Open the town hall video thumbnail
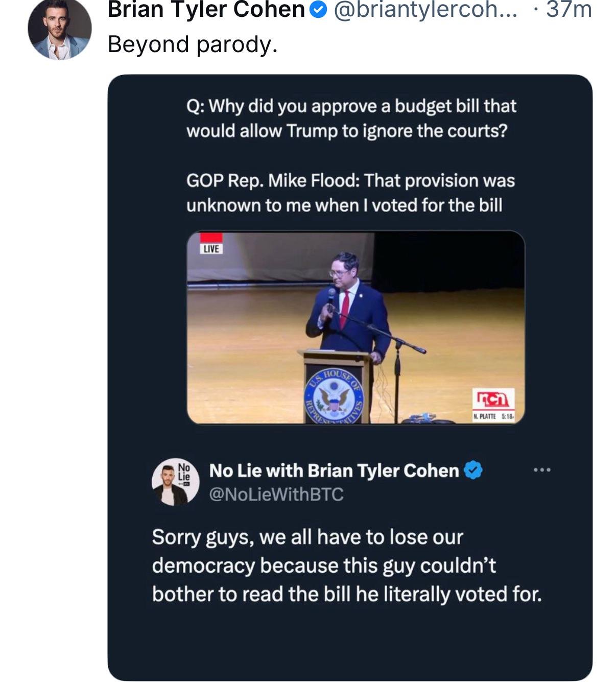Image resolution: width=616 pixels, height=682 pixels. point(356,327)
